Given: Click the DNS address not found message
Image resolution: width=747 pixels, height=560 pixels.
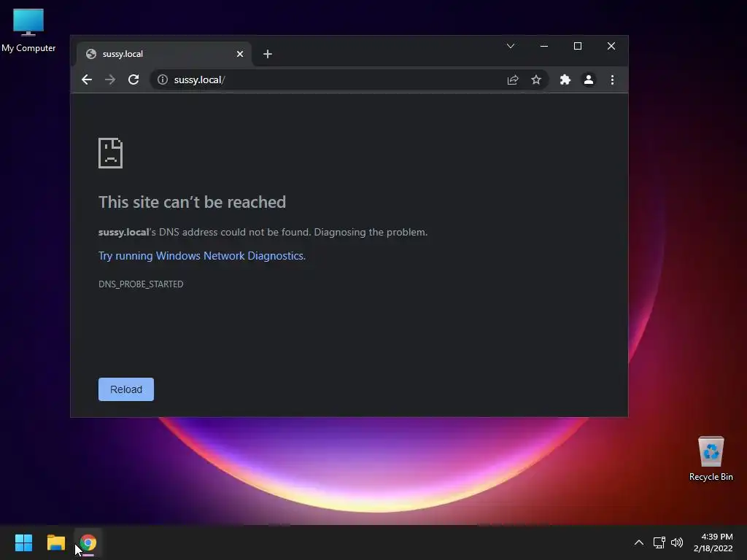Looking at the screenshot, I should click(263, 233).
